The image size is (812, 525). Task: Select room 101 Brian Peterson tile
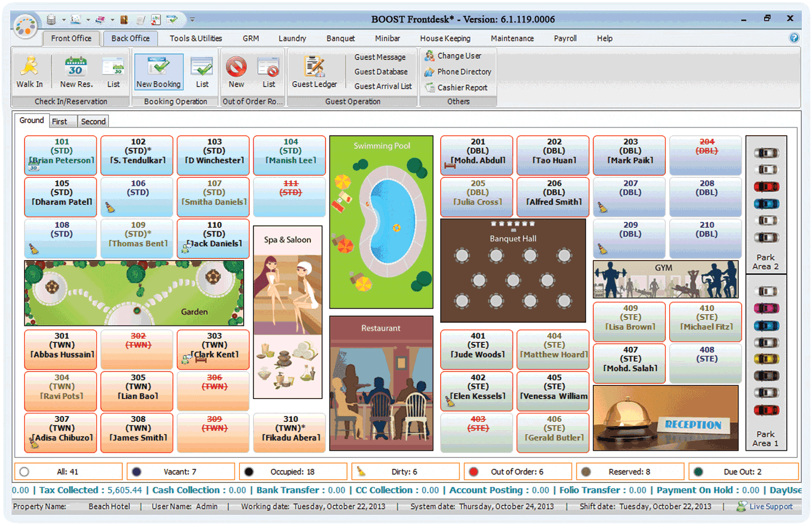pos(61,155)
